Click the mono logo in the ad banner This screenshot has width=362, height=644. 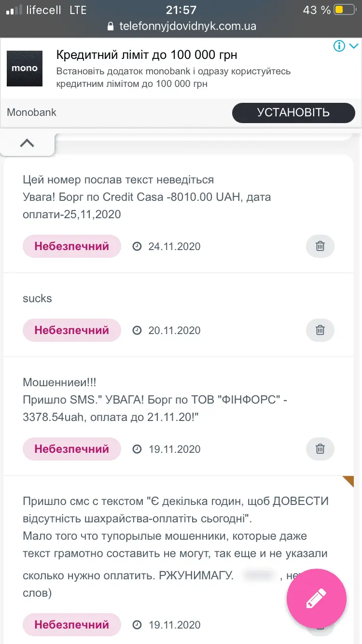point(24,68)
